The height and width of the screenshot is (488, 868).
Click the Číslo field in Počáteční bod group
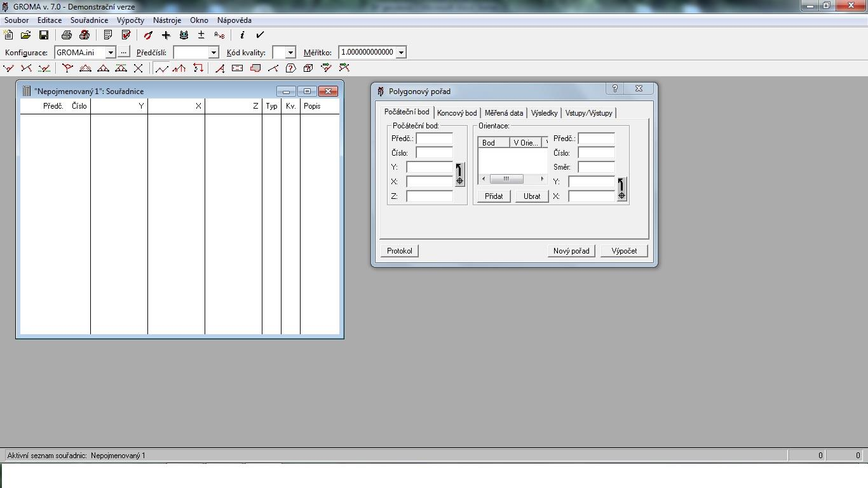(434, 152)
